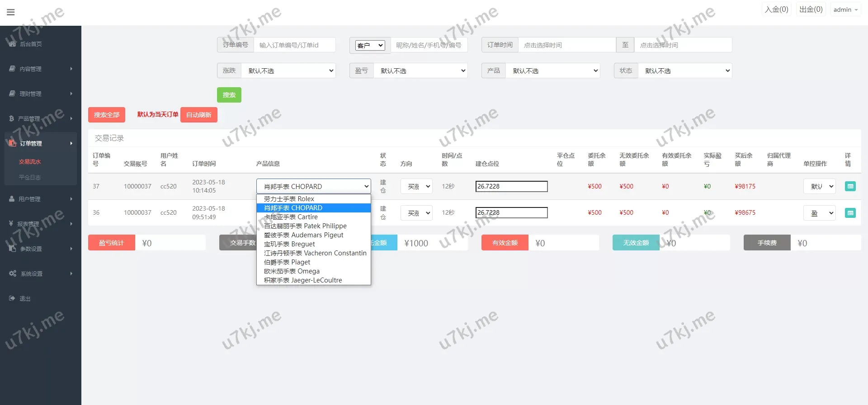Click the hamburger menu icon
Viewport: 868px width, 405px height.
(x=11, y=12)
